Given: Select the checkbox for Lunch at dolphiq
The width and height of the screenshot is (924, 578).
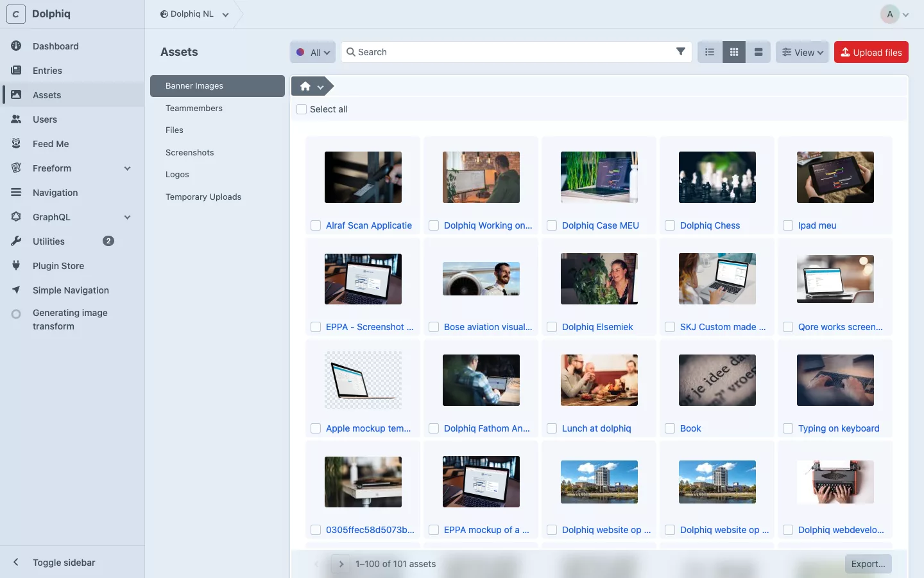Looking at the screenshot, I should click(x=552, y=428).
